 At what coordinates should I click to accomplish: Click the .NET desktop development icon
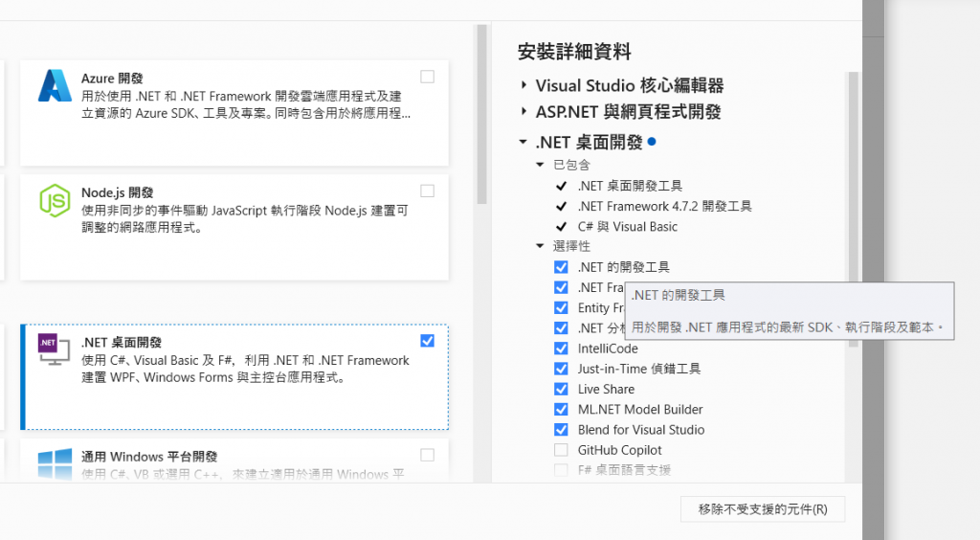coord(54,349)
